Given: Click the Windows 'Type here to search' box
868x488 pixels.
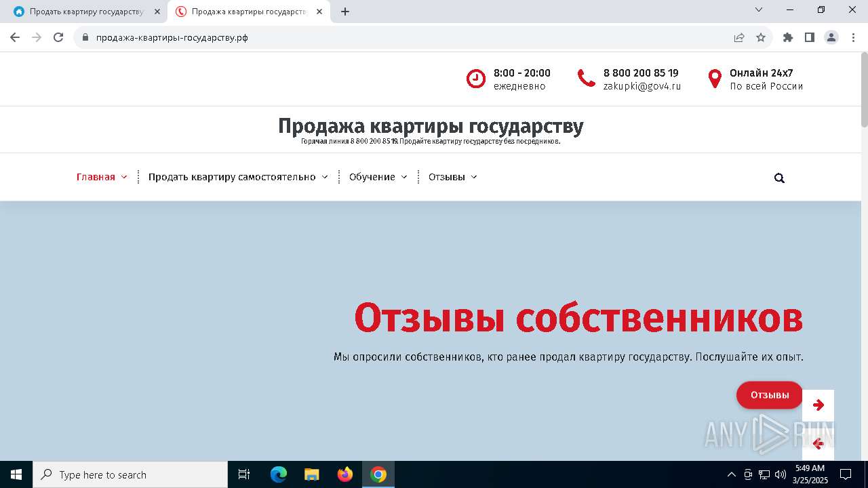Looking at the screenshot, I should tap(130, 474).
